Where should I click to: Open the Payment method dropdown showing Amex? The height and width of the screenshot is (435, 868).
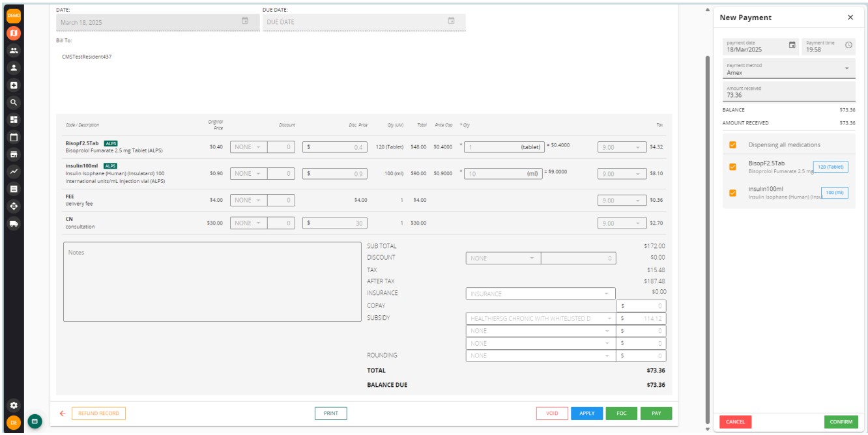click(789, 69)
